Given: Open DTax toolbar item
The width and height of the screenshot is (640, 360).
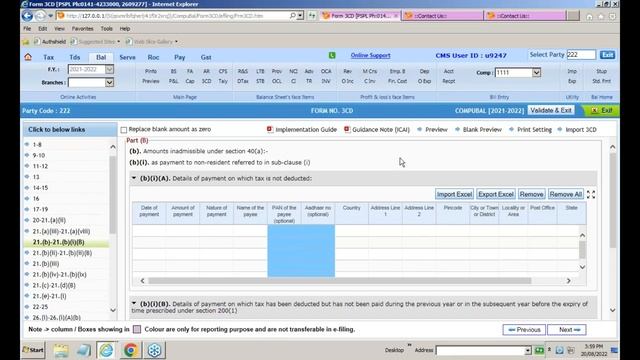Looking at the screenshot, I should click(x=242, y=81).
